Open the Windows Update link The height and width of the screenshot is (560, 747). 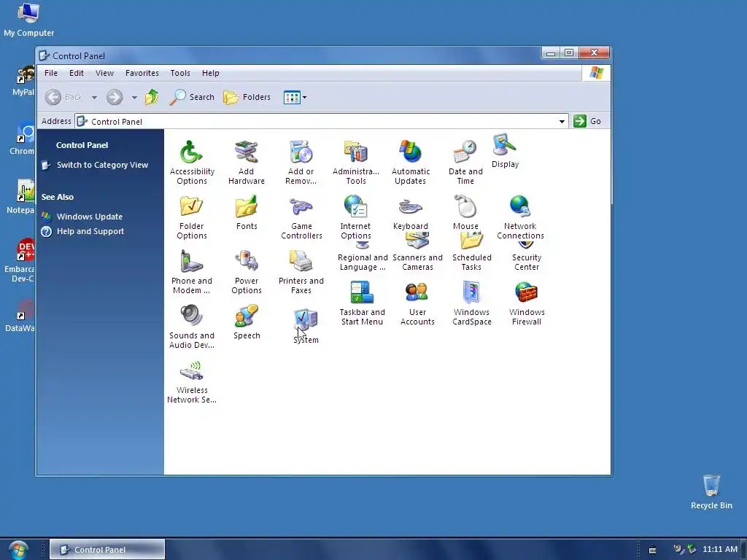(90, 217)
